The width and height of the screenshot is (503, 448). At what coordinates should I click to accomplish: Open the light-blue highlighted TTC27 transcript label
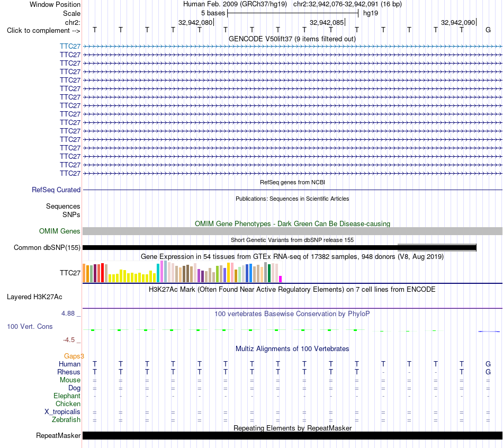70,46
